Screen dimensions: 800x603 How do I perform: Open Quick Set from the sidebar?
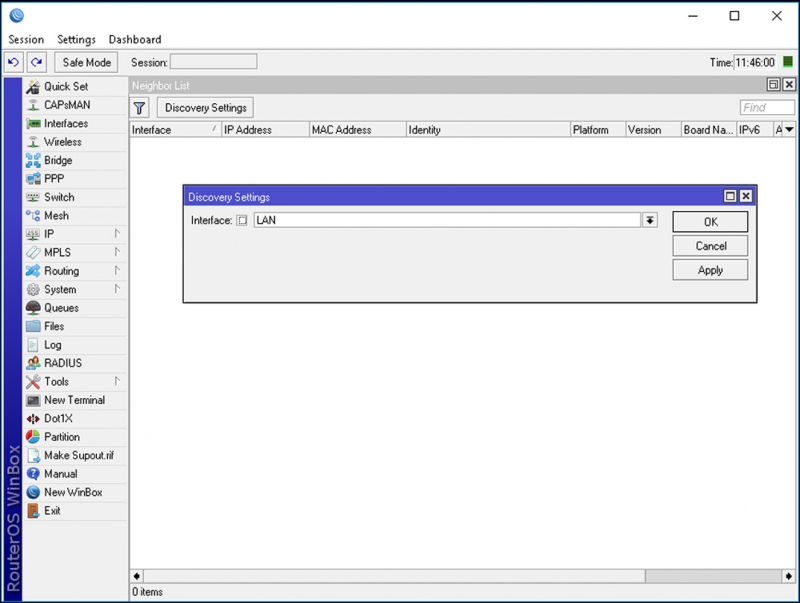66,87
